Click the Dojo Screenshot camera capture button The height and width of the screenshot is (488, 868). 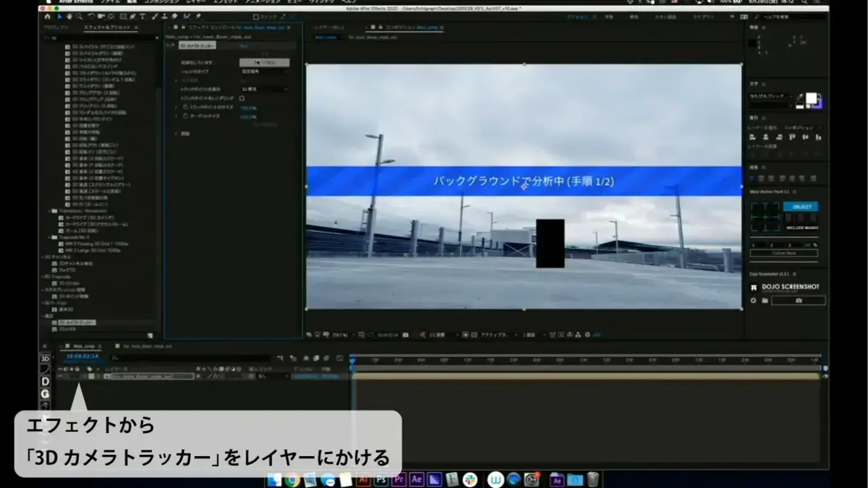(799, 300)
